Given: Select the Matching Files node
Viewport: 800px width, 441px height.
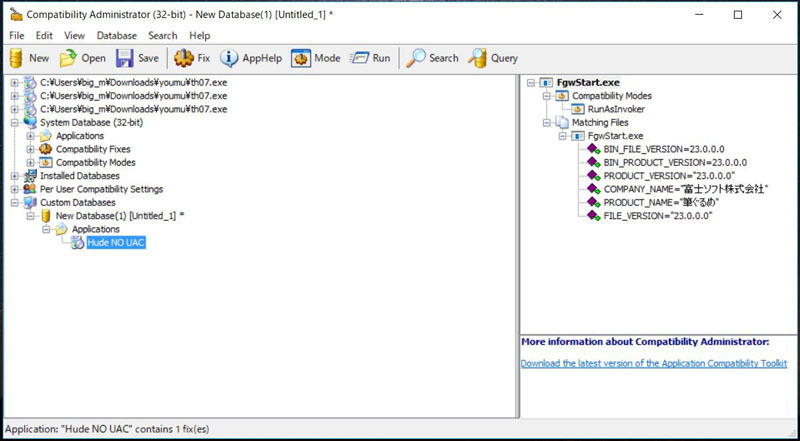Looking at the screenshot, I should 600,122.
